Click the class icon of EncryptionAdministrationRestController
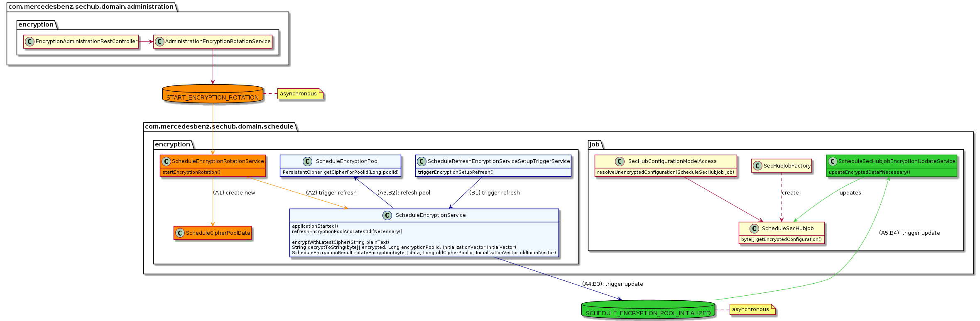 coord(29,41)
